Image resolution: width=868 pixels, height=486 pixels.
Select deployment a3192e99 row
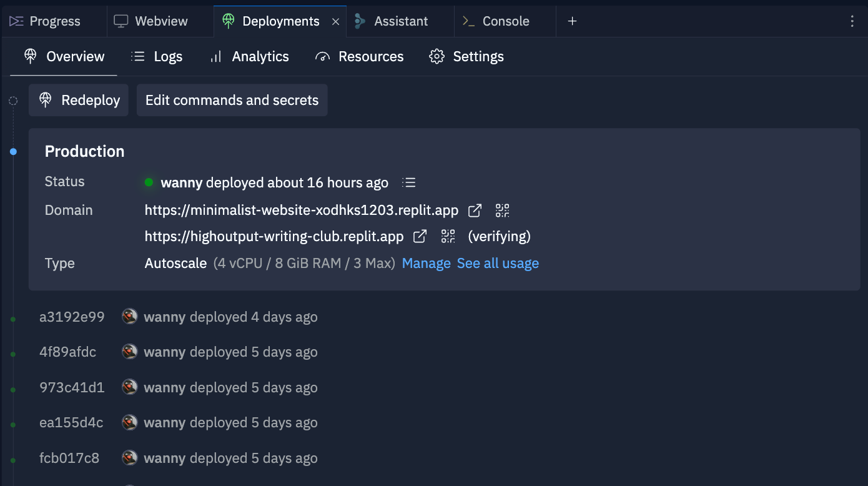[x=179, y=317]
